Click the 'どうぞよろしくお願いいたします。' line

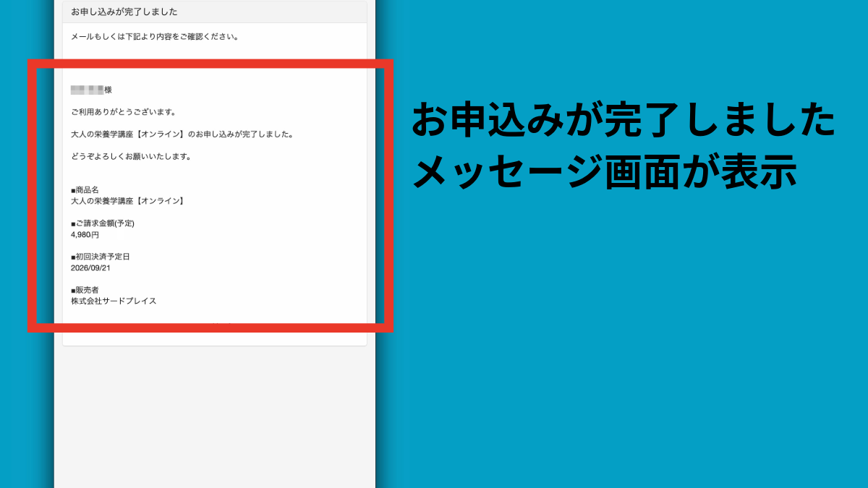coord(131,156)
